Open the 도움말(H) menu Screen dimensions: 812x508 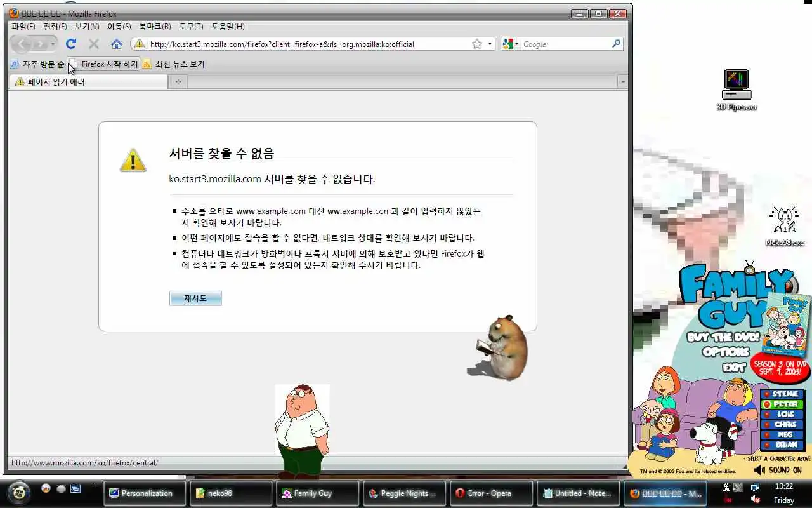pyautogui.click(x=228, y=27)
